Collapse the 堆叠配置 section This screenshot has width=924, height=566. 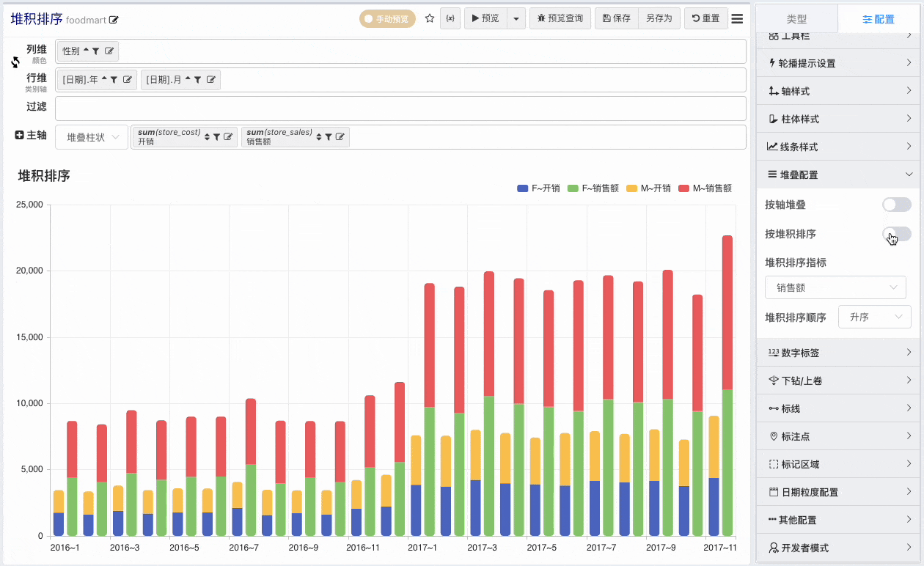click(x=840, y=174)
